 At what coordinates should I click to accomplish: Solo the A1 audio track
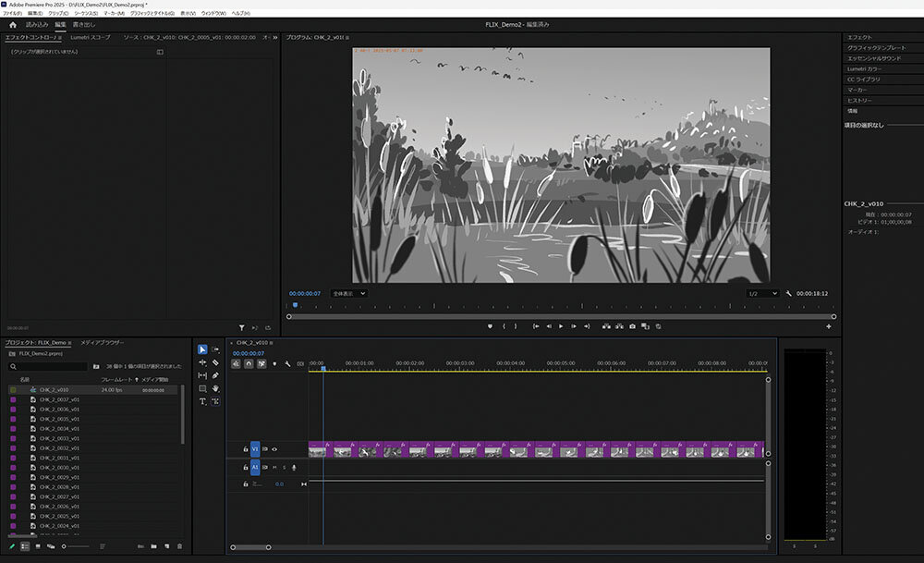coord(284,468)
